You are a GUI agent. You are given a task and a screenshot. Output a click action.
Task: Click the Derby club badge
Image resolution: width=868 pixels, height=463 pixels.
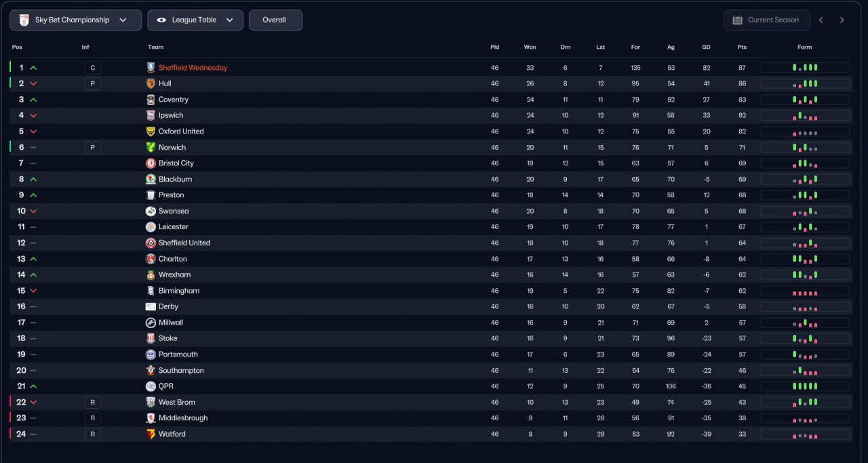[x=151, y=306]
